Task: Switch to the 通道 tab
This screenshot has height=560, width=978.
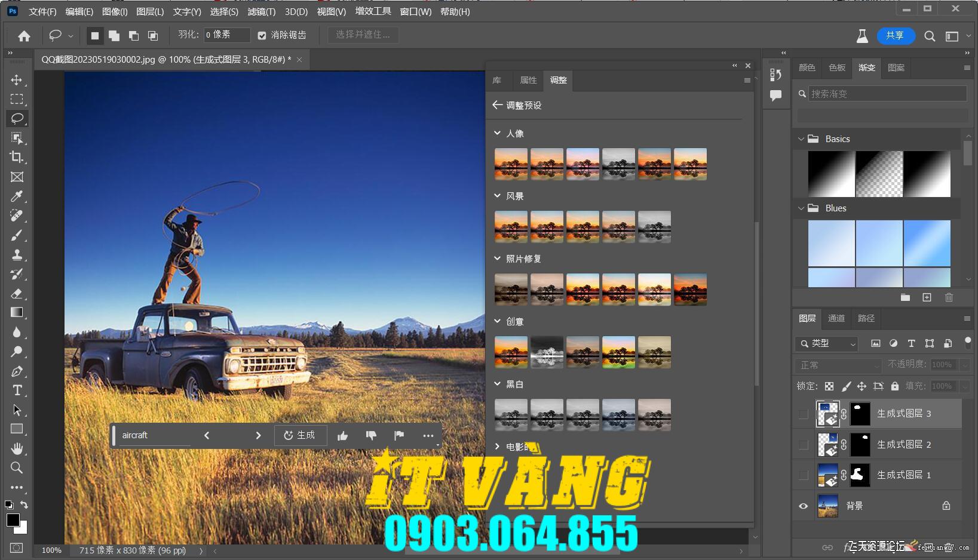Action: tap(836, 318)
